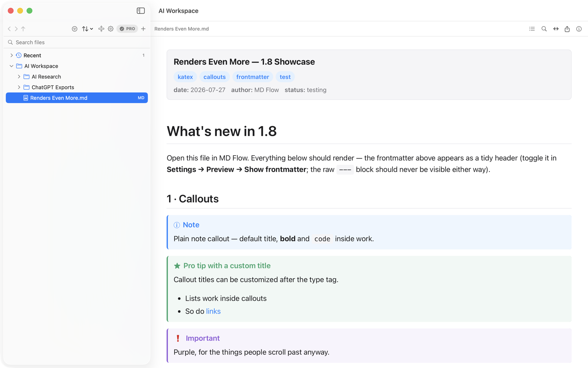Viewport: 588px width, 368px height.
Task: Go forward with the right arrow
Action: tap(16, 29)
